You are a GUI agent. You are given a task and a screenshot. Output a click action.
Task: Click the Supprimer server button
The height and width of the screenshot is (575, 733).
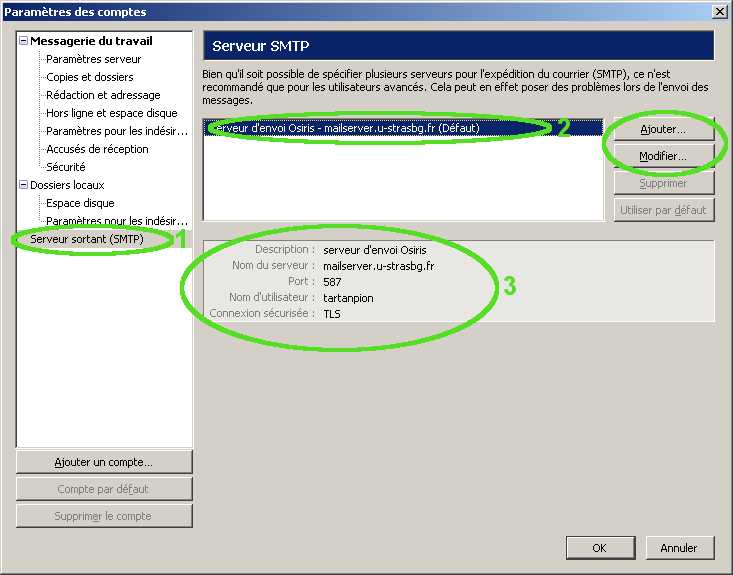click(663, 183)
